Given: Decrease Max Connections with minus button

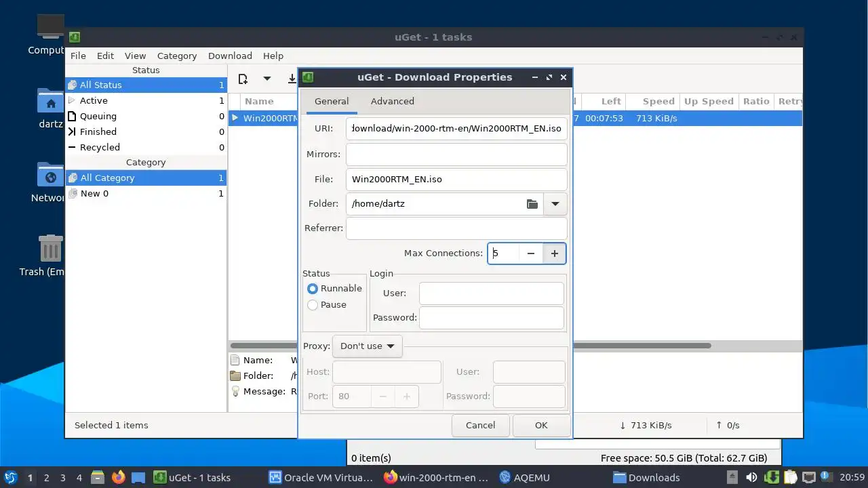Looking at the screenshot, I should (531, 253).
